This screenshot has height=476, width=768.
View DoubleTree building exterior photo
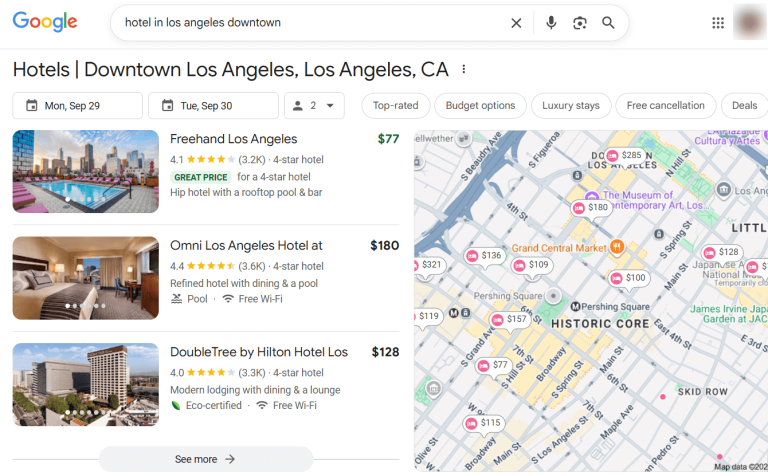point(86,384)
